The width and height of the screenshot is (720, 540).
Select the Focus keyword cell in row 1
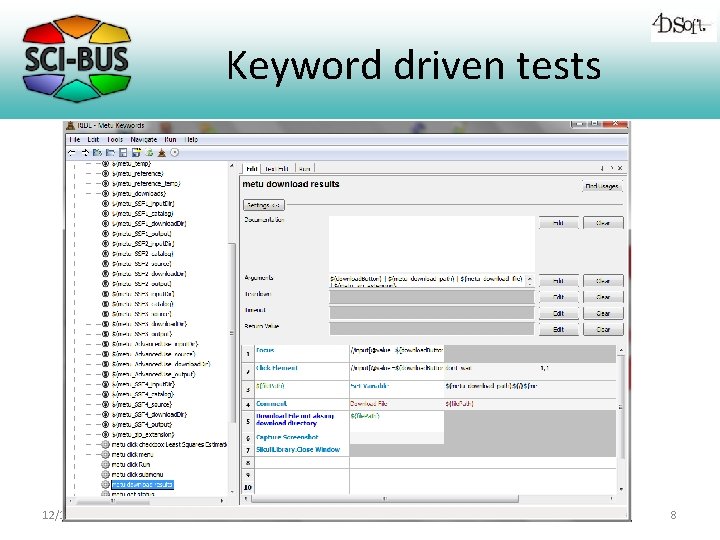(x=302, y=353)
